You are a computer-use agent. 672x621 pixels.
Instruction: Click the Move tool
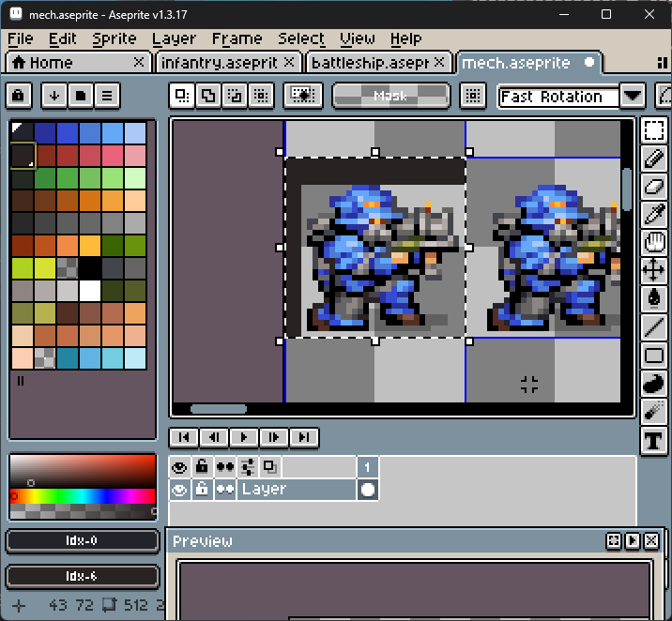tap(654, 271)
